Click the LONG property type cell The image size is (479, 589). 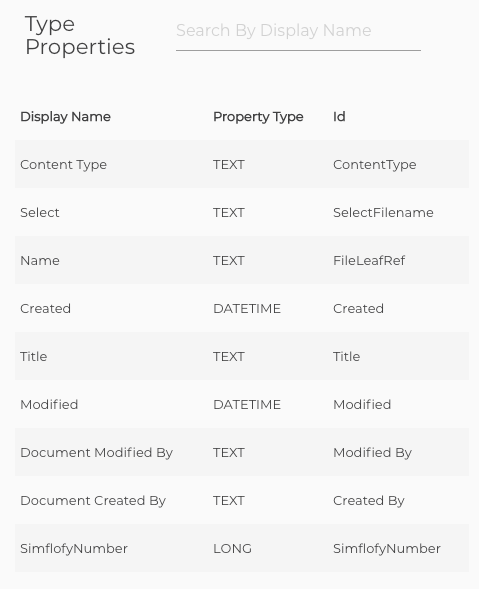pos(232,548)
